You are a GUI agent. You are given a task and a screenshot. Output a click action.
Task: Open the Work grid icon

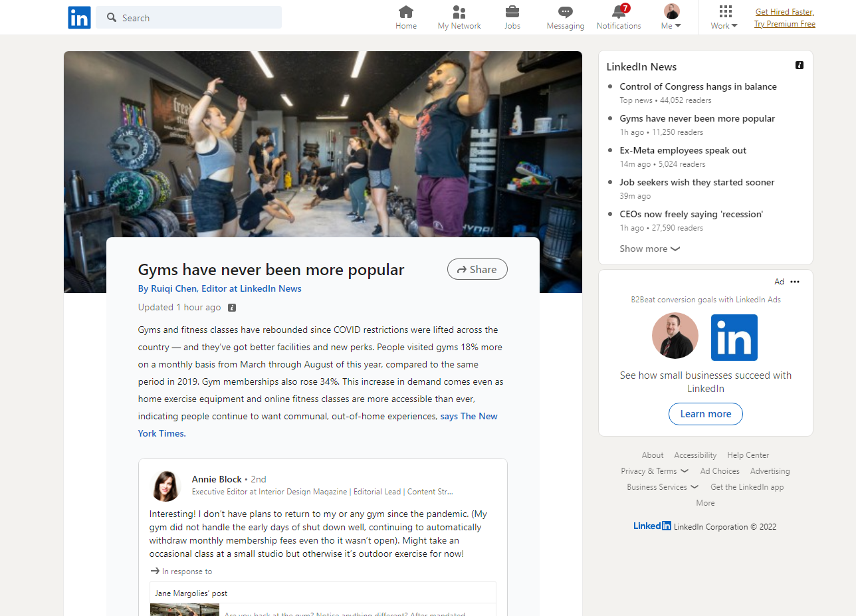724,12
